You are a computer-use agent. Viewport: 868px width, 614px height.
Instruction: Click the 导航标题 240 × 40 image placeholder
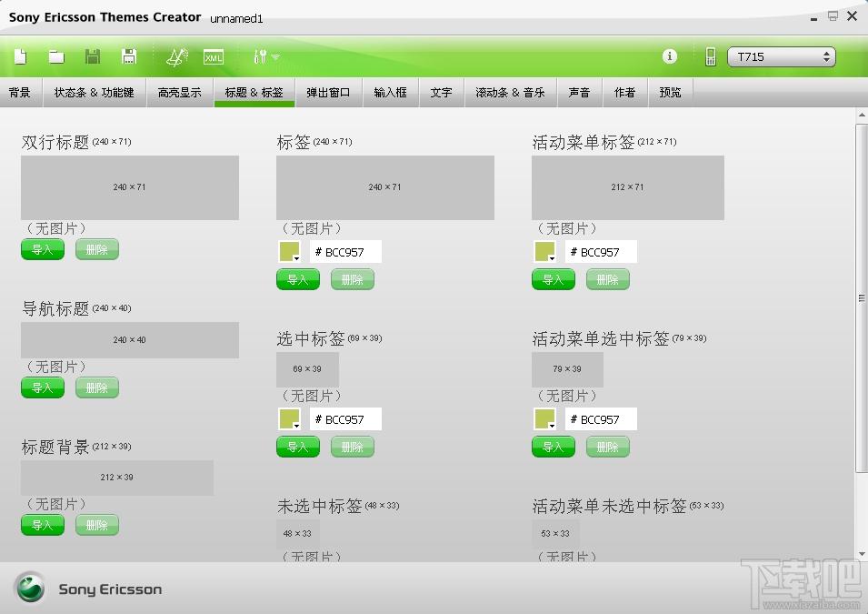pyautogui.click(x=130, y=339)
